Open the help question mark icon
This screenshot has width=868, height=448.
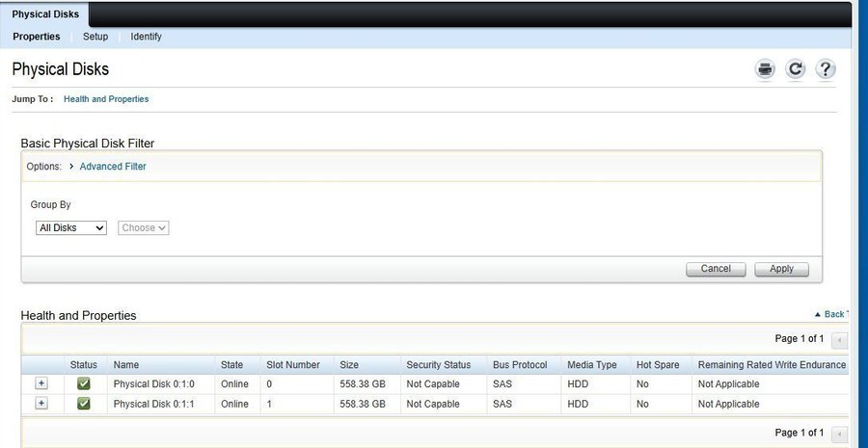[825, 69]
